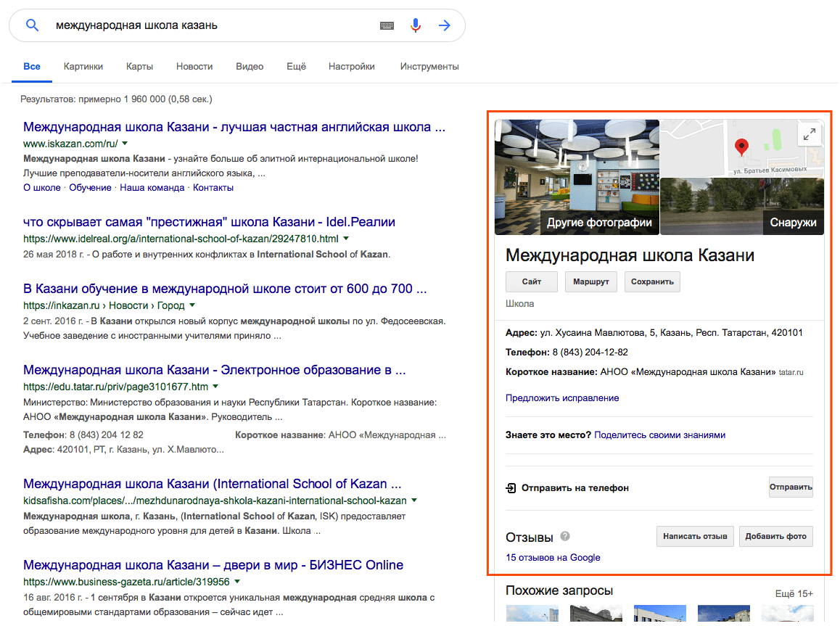Open the Электронное образование result
The height and width of the screenshot is (626, 840).
(214, 370)
